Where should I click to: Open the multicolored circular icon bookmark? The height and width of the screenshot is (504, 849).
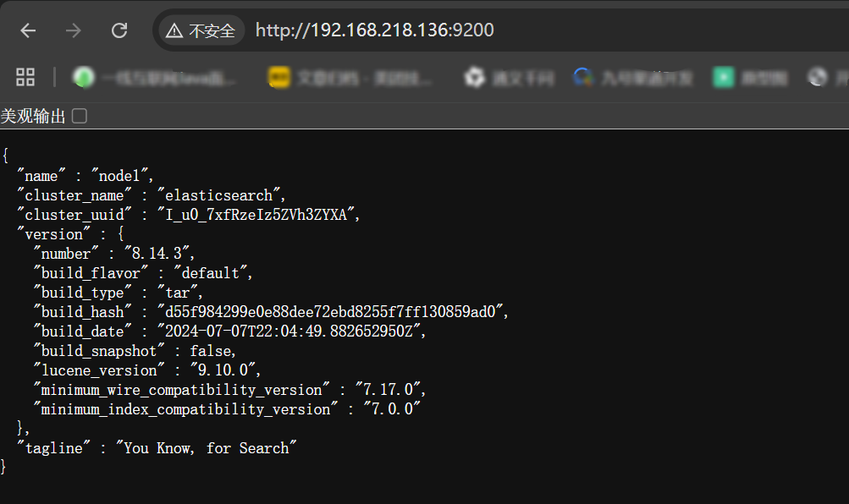click(582, 78)
